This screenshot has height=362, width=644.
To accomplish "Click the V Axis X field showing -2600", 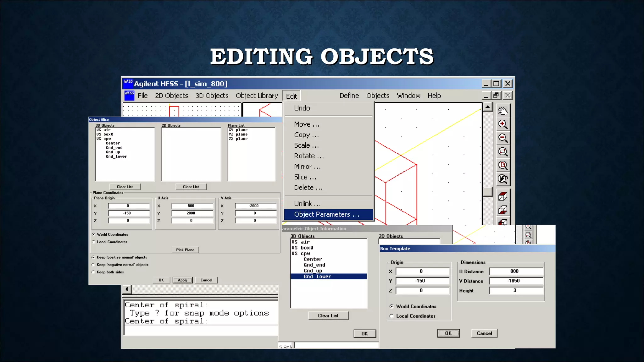I will [256, 206].
